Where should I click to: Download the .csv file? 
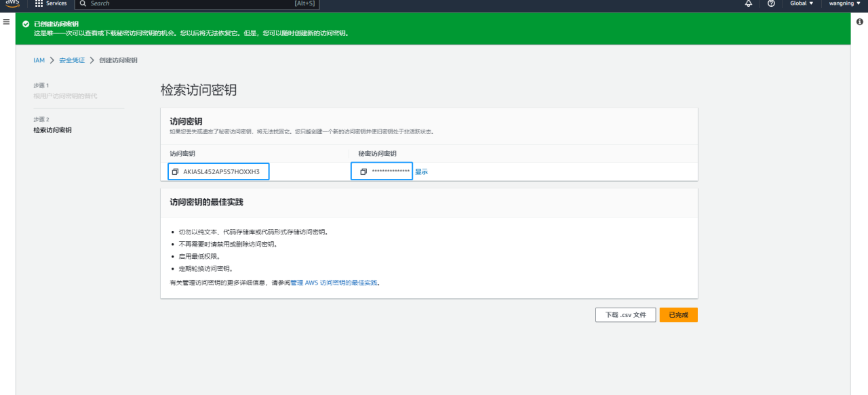tap(625, 315)
